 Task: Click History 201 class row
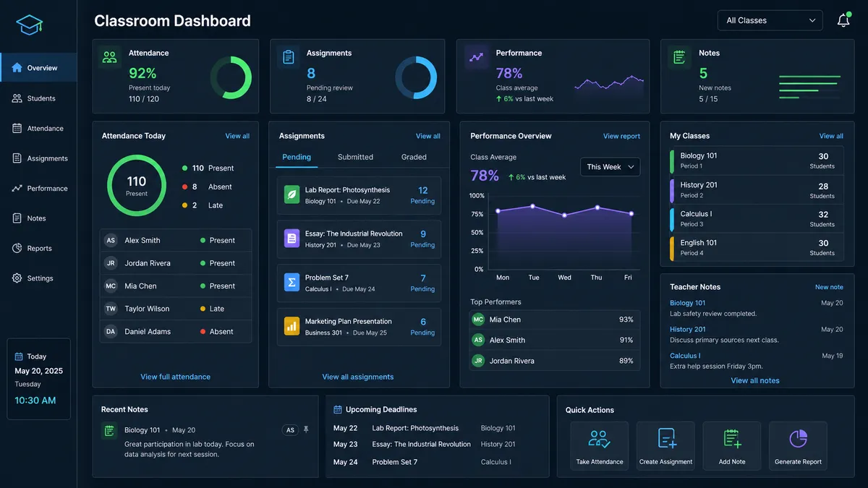757,190
